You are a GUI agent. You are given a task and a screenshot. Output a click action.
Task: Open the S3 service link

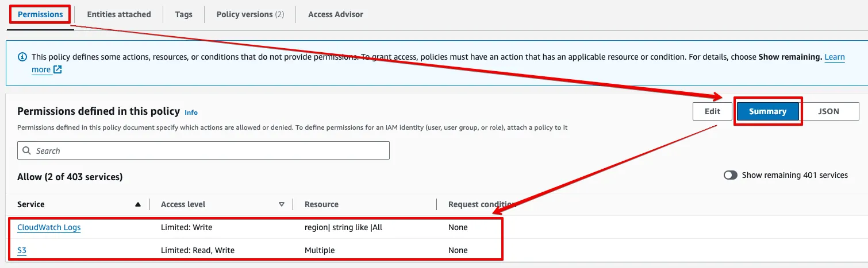22,250
